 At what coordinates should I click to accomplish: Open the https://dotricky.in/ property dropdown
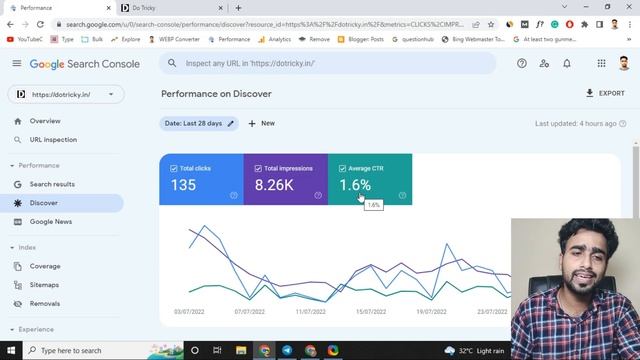click(x=66, y=94)
